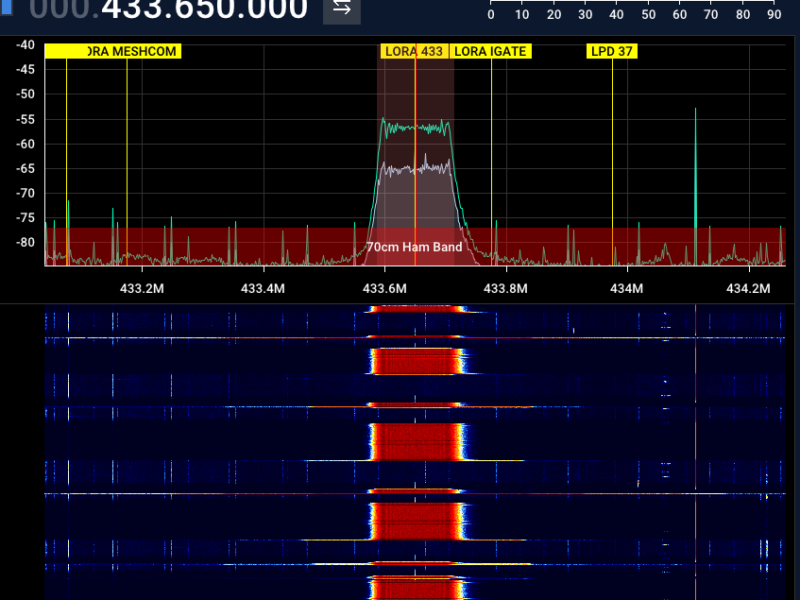
Task: Click the 433.2M frequency axis label
Action: click(141, 288)
